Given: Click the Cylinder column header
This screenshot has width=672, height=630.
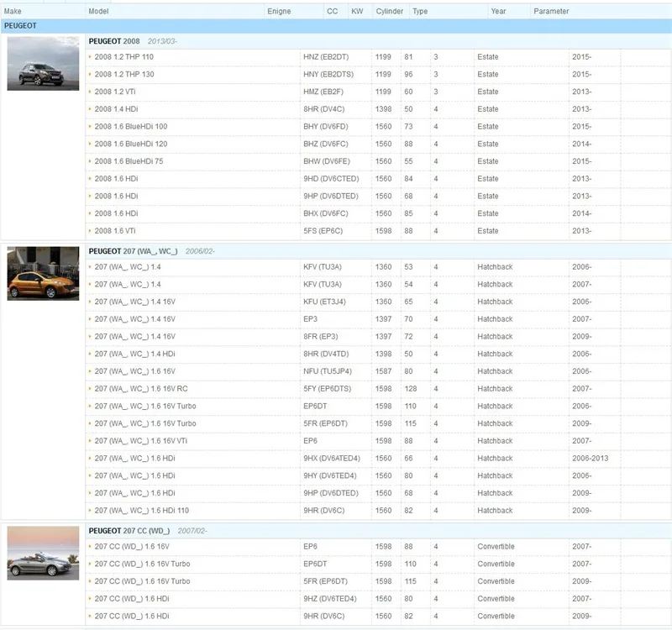Looking at the screenshot, I should pyautogui.click(x=390, y=11).
